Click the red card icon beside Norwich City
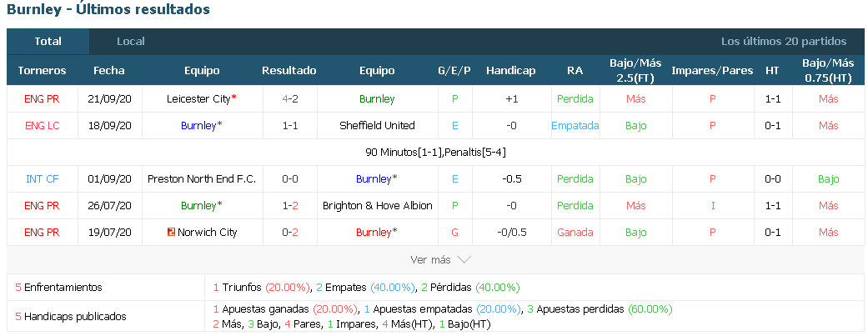The width and height of the screenshot is (868, 336). 171,233
